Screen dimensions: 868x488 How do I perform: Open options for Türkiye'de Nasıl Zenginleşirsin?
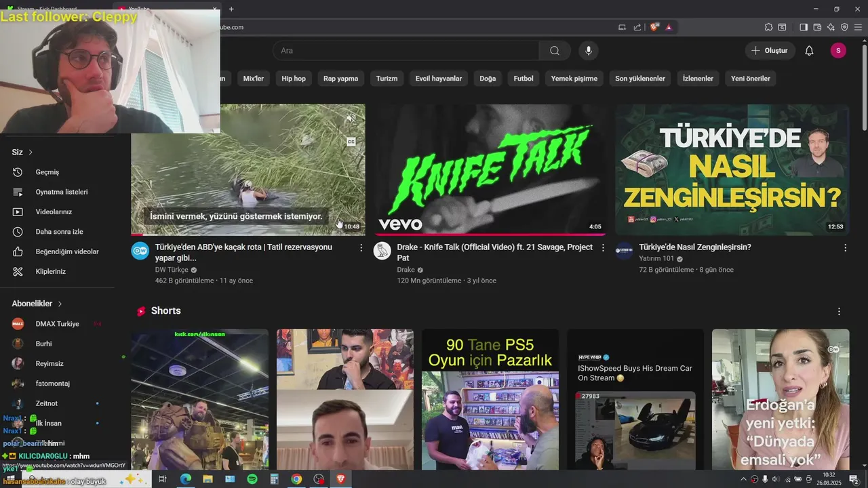(845, 248)
